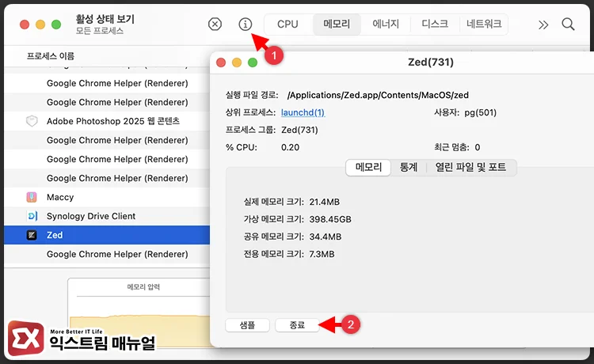Select the Chrome Helper row above Maccy
Image resolution: width=594 pixels, height=364 pixels.
click(107, 178)
